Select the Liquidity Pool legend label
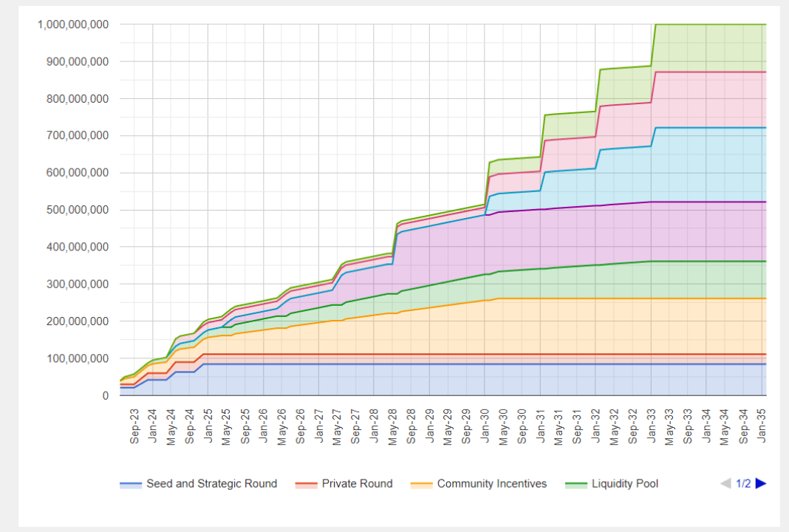Image resolution: width=789 pixels, height=532 pixels. 625,484
